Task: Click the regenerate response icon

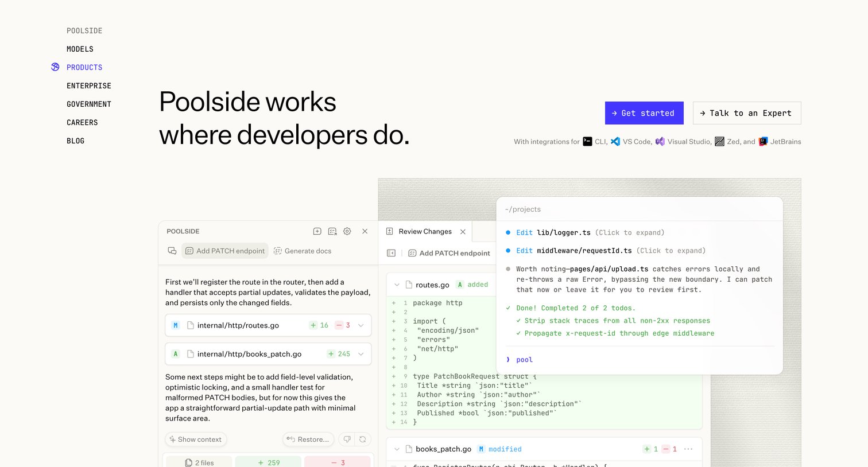Action: coord(362,439)
